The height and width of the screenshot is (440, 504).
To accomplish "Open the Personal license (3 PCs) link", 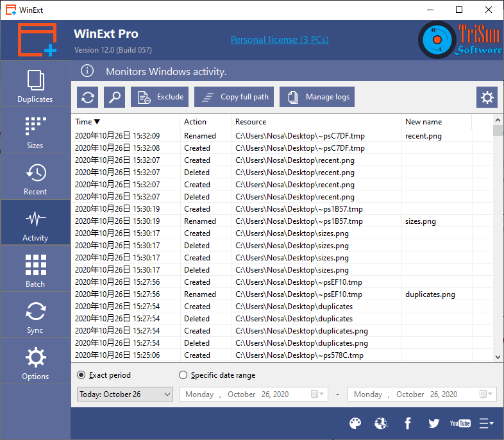I will (280, 40).
